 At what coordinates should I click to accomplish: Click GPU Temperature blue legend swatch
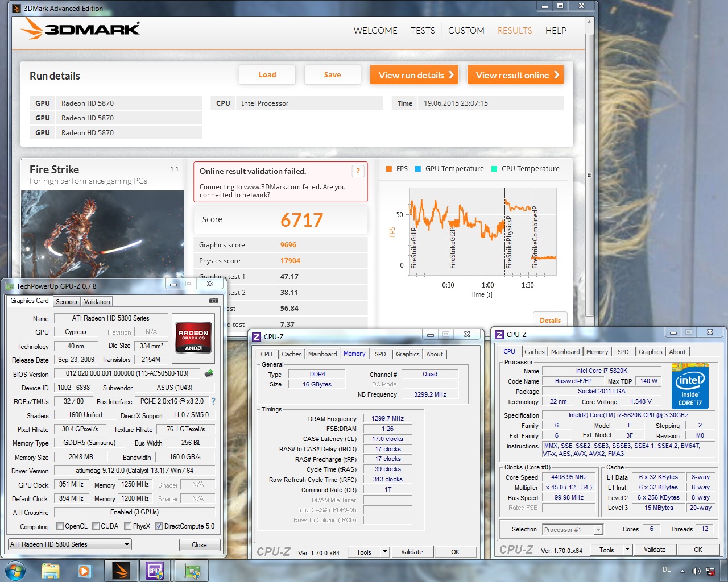[418, 169]
